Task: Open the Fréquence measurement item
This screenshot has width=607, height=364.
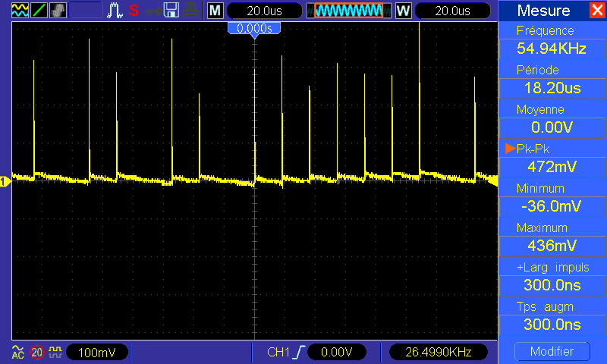Action: (x=551, y=40)
